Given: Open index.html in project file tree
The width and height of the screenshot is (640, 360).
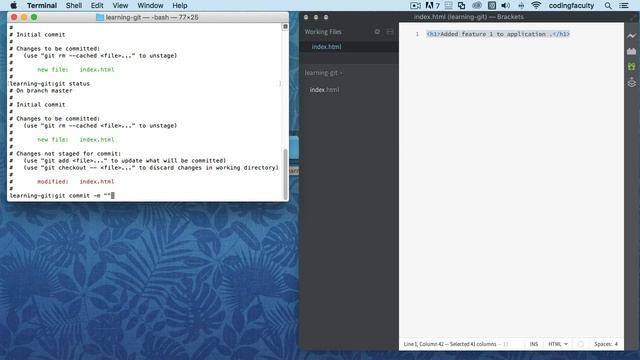Looking at the screenshot, I should [x=324, y=90].
